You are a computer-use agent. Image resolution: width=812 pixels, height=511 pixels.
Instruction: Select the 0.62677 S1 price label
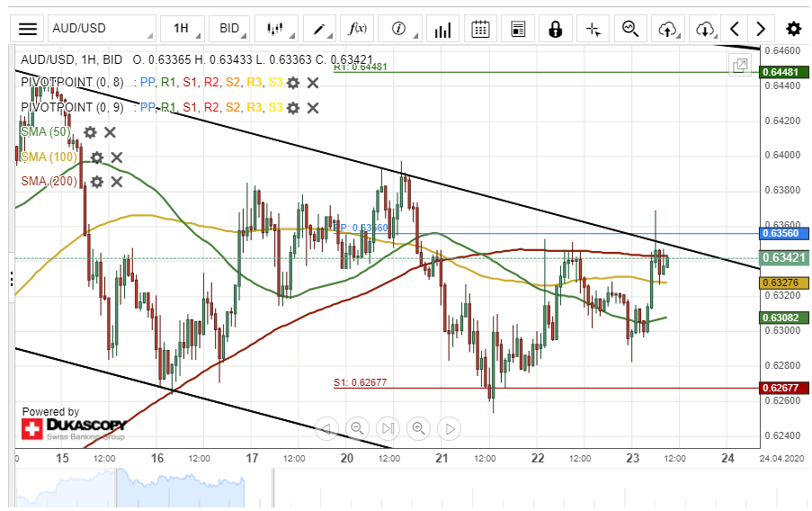tap(784, 388)
